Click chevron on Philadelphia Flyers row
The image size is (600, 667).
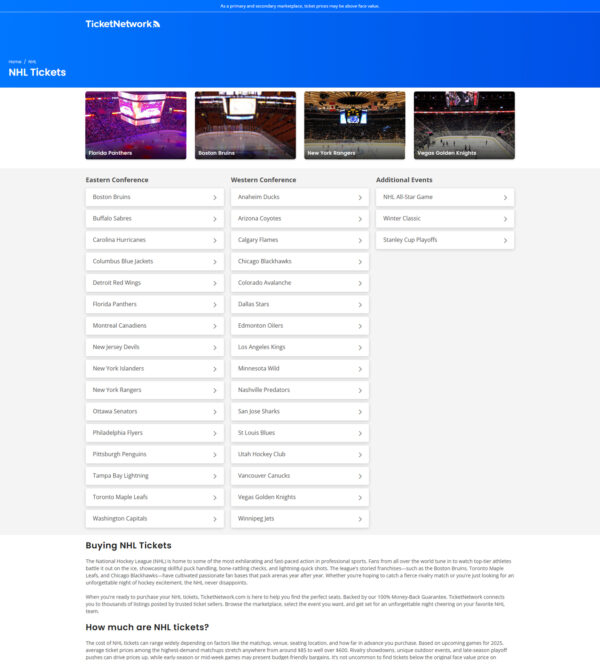(x=215, y=433)
